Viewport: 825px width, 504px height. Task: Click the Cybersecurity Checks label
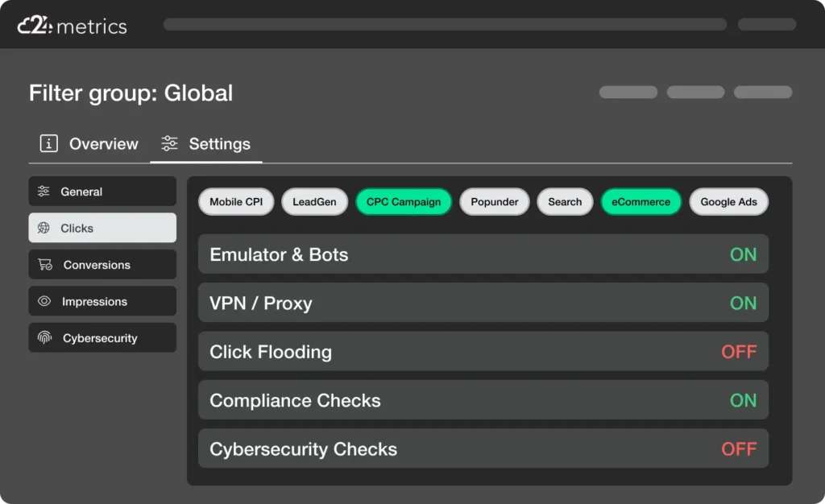point(304,449)
